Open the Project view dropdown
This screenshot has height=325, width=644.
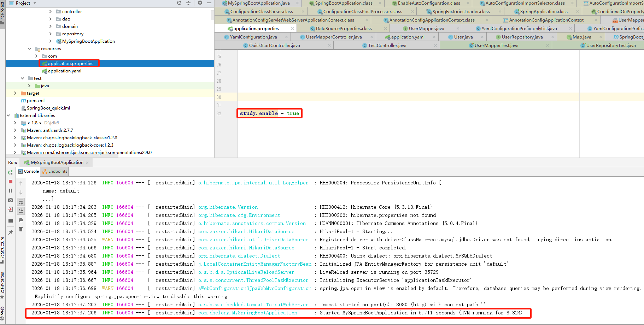coord(23,3)
